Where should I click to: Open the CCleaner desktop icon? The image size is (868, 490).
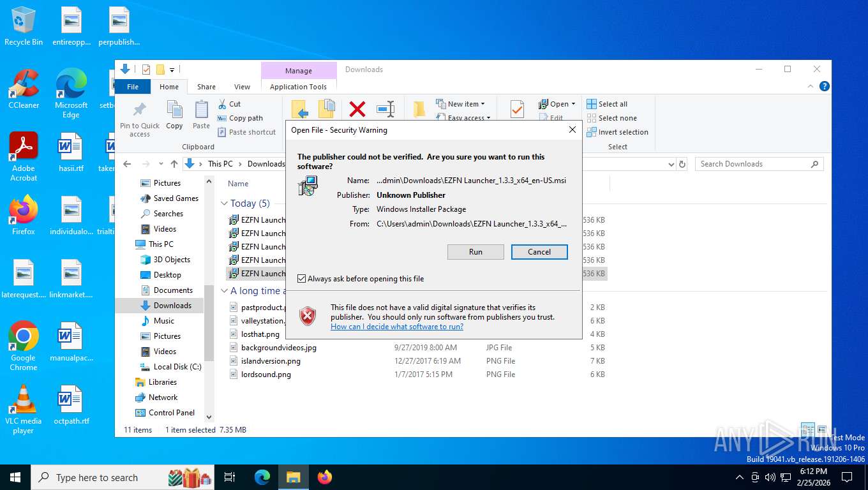(24, 89)
